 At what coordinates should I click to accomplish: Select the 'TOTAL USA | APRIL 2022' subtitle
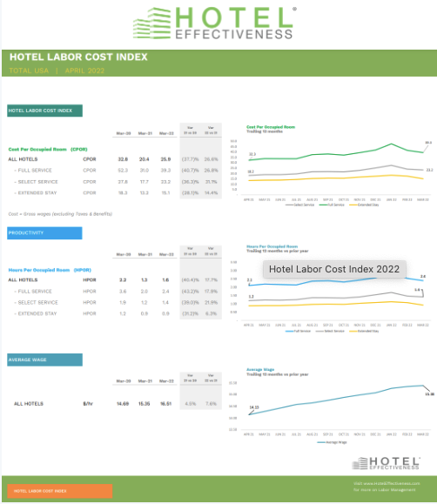click(x=57, y=71)
